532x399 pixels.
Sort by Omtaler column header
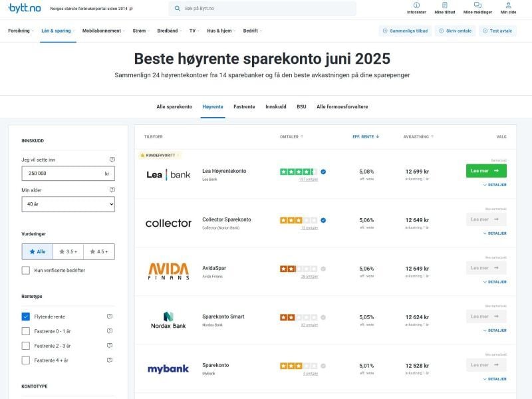point(291,137)
